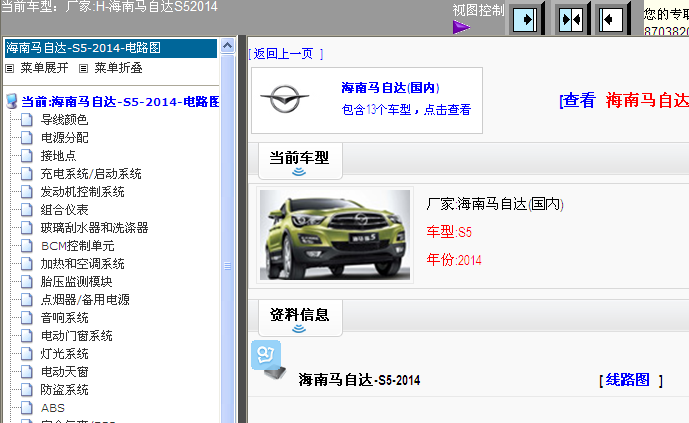Expand the menu with 菜单展开

(x=44, y=68)
